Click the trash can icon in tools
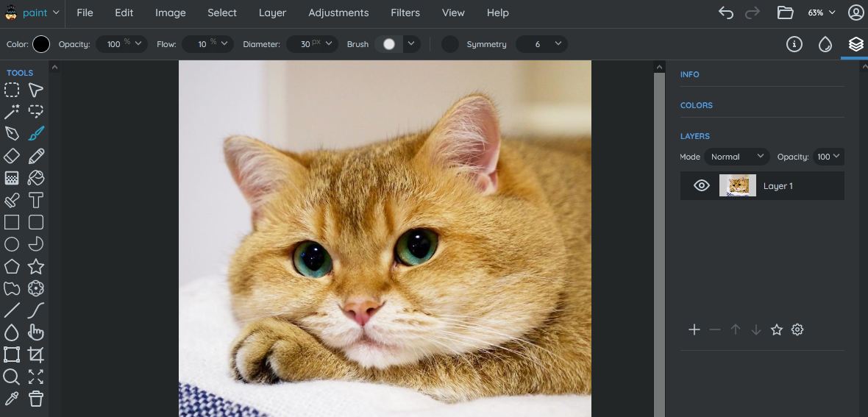Image resolution: width=868 pixels, height=417 pixels. point(36,398)
